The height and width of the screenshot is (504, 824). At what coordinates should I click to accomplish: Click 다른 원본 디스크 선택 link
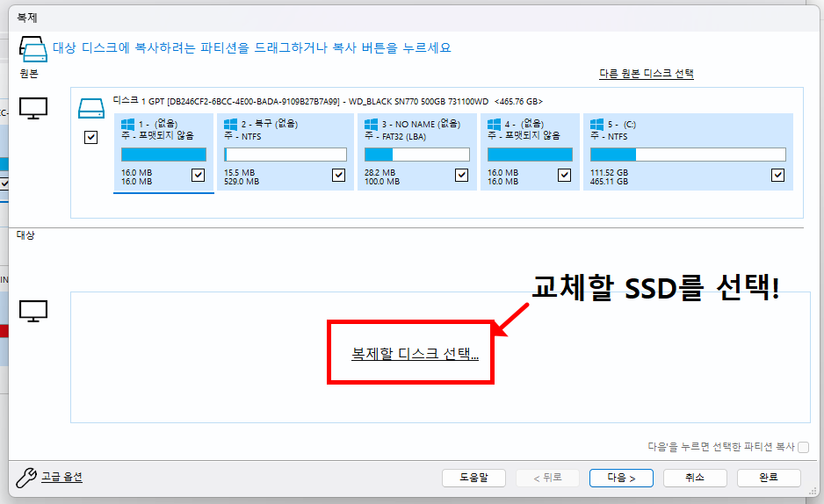[x=647, y=74]
